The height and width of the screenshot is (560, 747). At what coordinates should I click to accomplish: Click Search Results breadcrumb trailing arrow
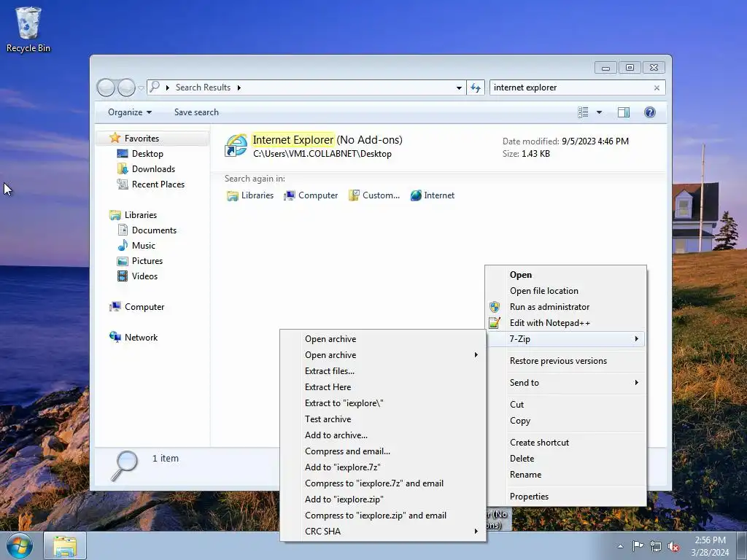click(239, 87)
